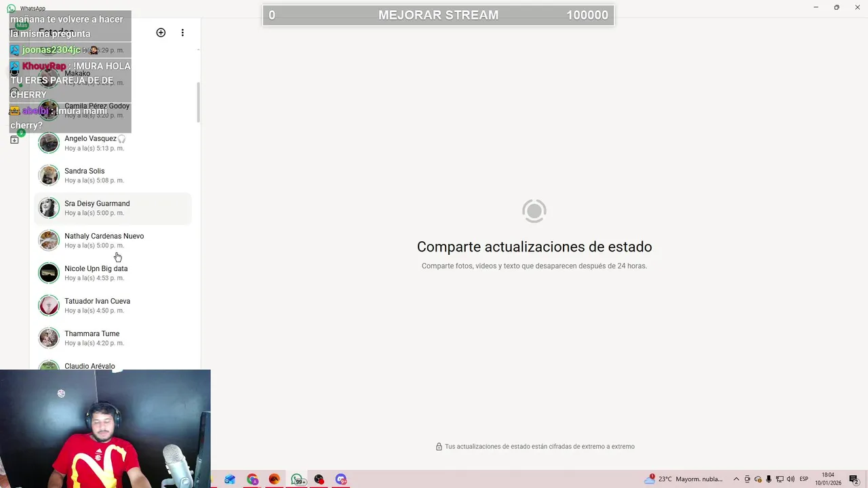The height and width of the screenshot is (488, 868).
Task: Open archived chats icon in left sidebar
Action: click(14, 140)
